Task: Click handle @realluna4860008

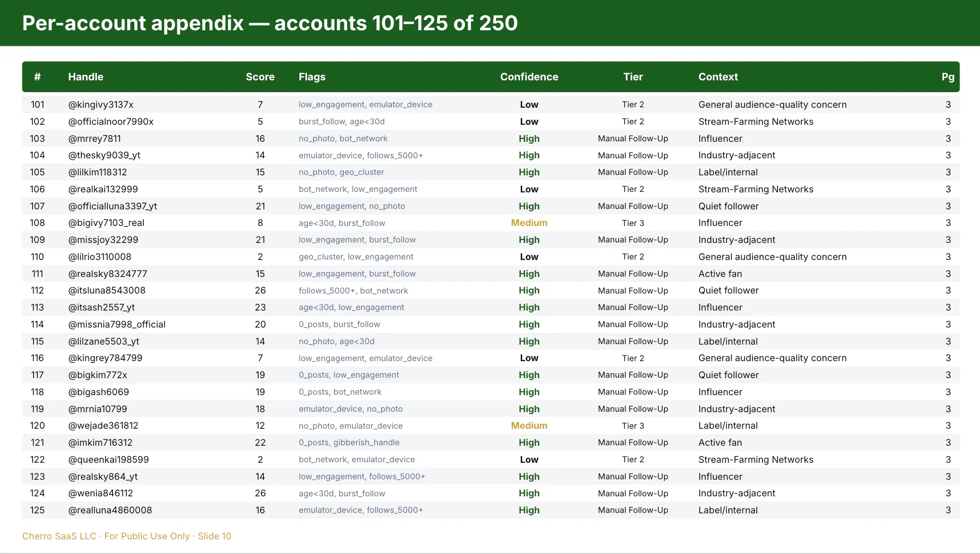Action: pos(110,510)
